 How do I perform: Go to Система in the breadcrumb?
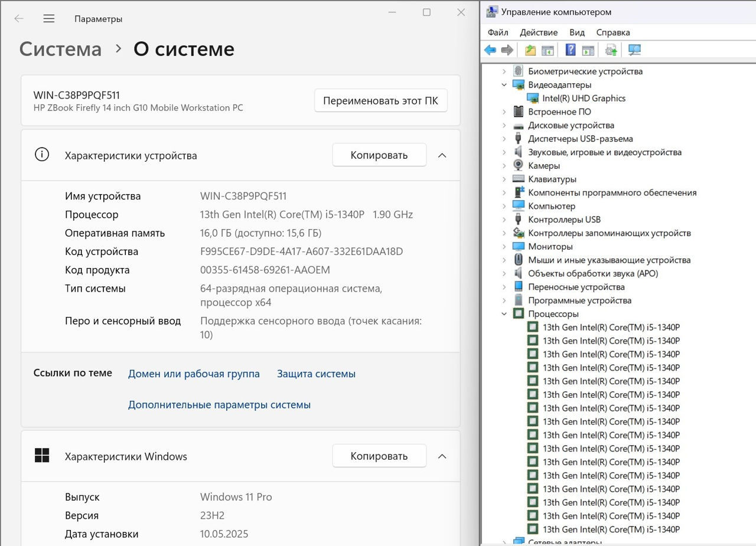tap(60, 49)
